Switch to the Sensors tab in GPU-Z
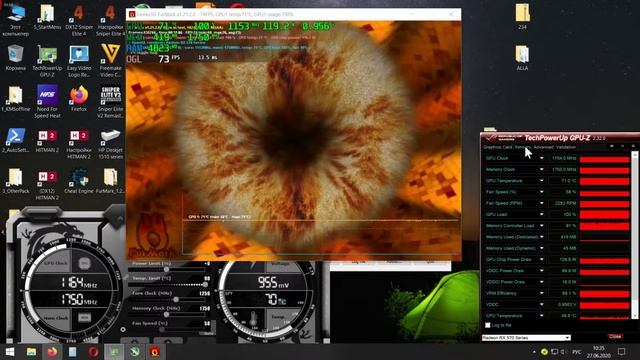Image resolution: width=640 pixels, height=360 pixels. pos(523,147)
